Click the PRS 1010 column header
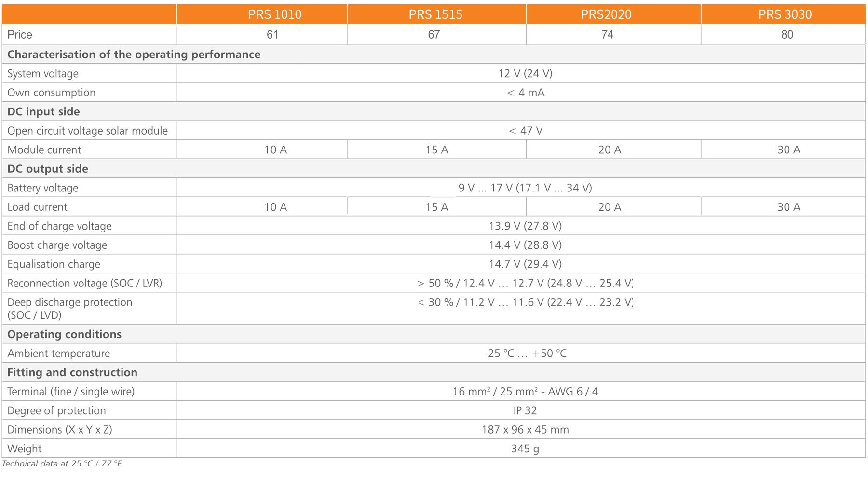Image resolution: width=868 pixels, height=477 pixels. click(274, 14)
